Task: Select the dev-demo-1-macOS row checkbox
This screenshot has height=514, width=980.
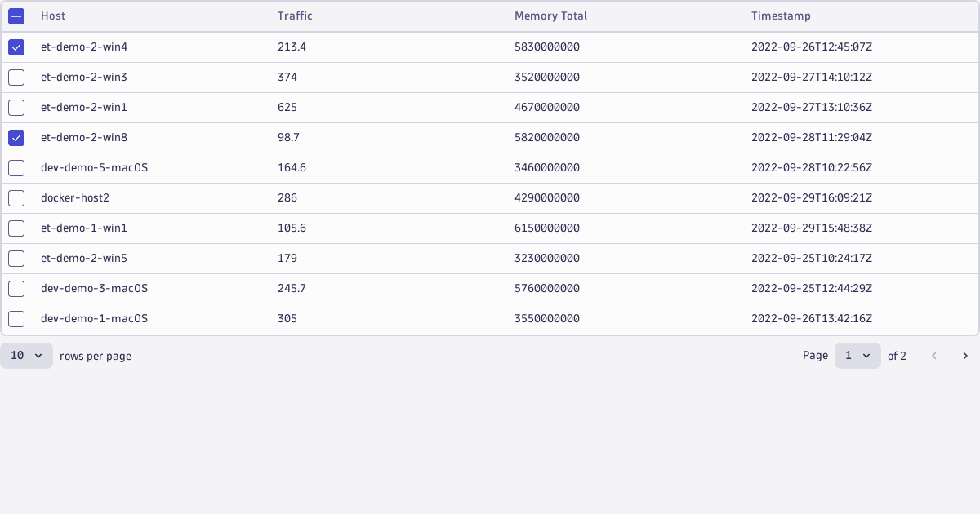Action: 16,319
